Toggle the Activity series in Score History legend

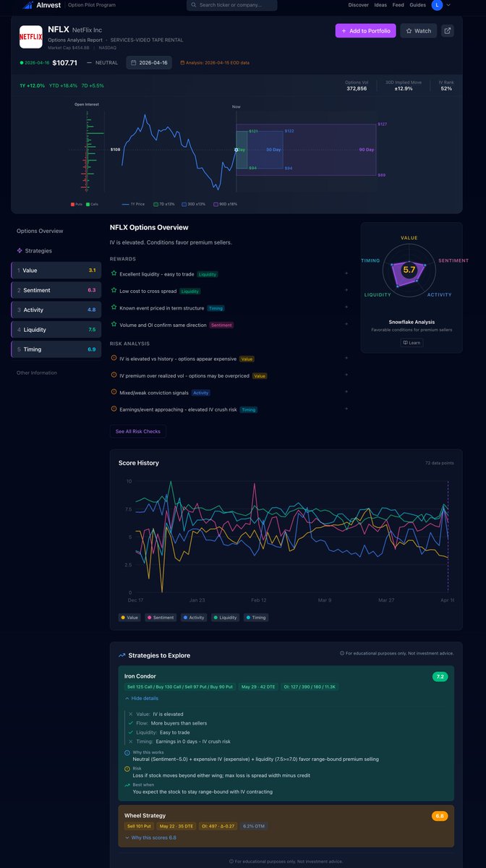tap(195, 618)
